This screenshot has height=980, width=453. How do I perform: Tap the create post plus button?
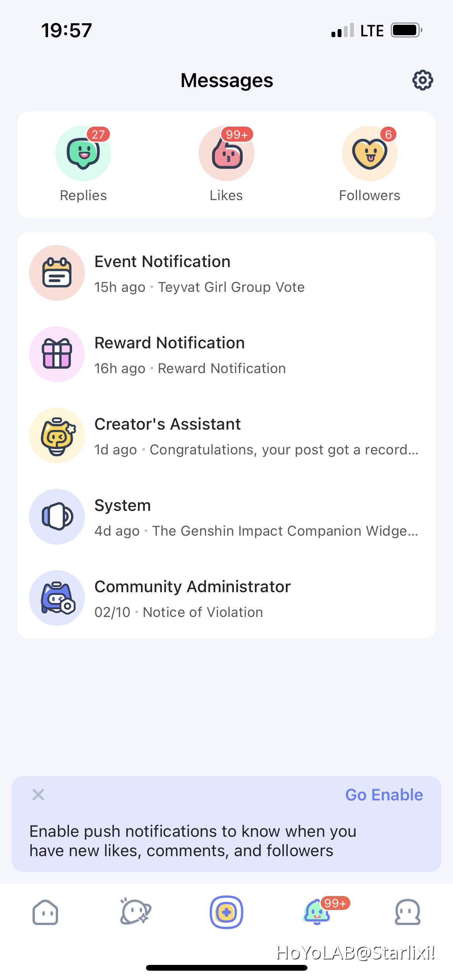pyautogui.click(x=226, y=912)
